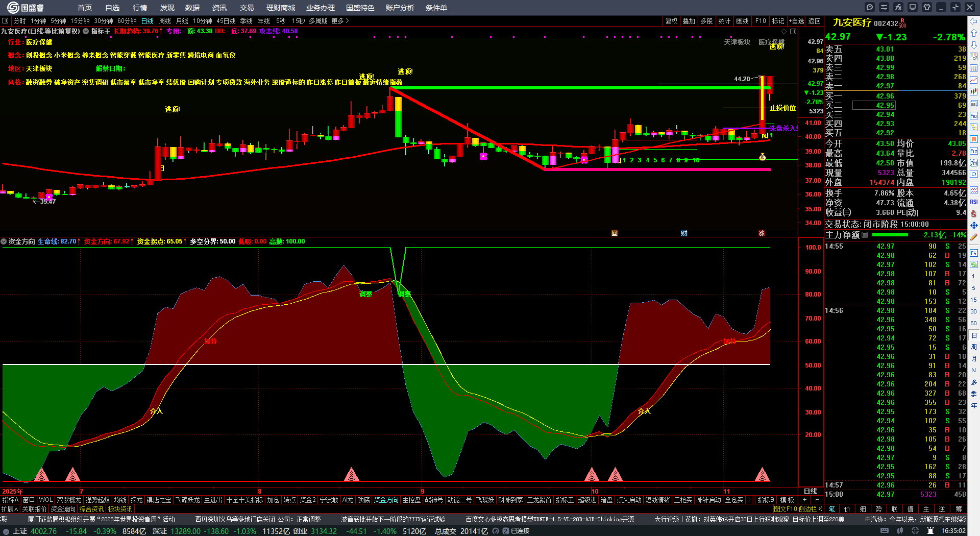This screenshot has width=980, height=536.
Task: Click the 返回 back button
Action: click(815, 21)
